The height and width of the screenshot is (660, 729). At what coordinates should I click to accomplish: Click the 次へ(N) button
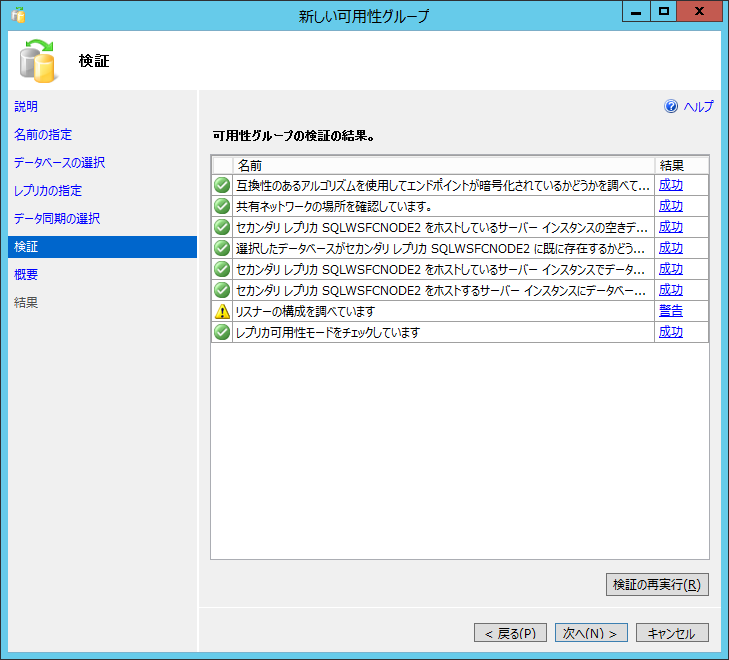(591, 633)
